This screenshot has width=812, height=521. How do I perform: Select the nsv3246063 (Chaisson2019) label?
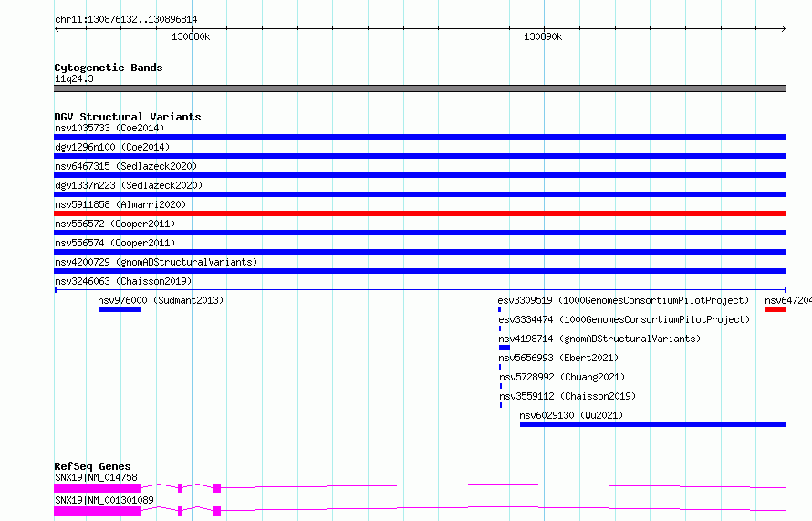coord(123,281)
